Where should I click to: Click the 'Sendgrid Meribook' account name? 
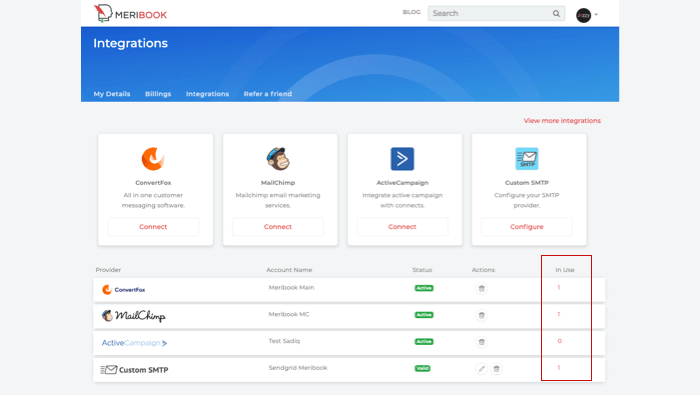coord(298,368)
